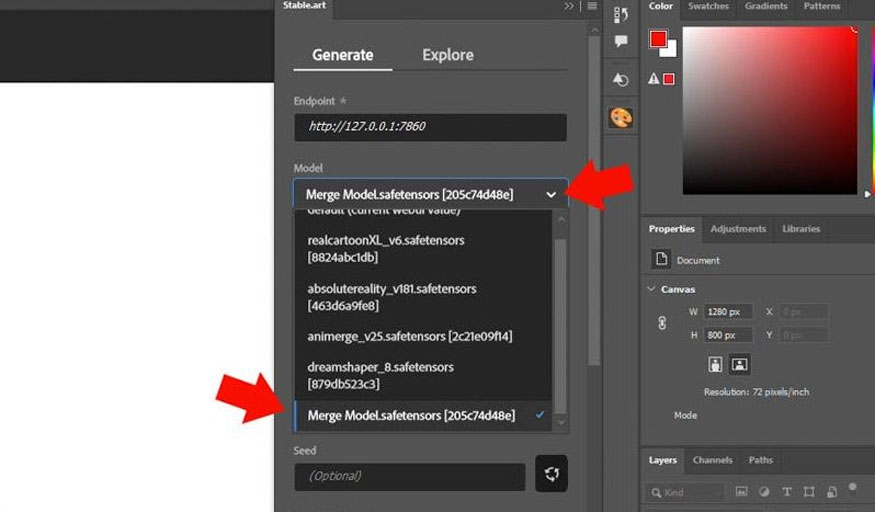
Task: Collapse Stable.art panel with double-chevron icon
Action: (569, 6)
